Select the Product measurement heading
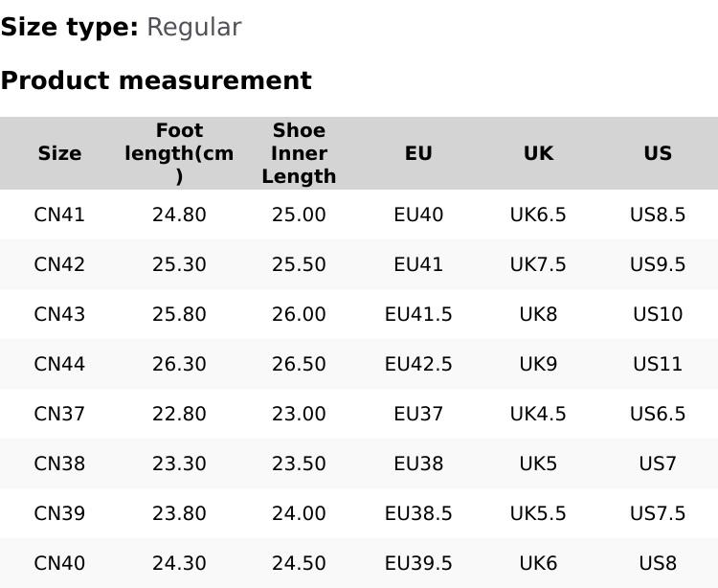 (156, 80)
